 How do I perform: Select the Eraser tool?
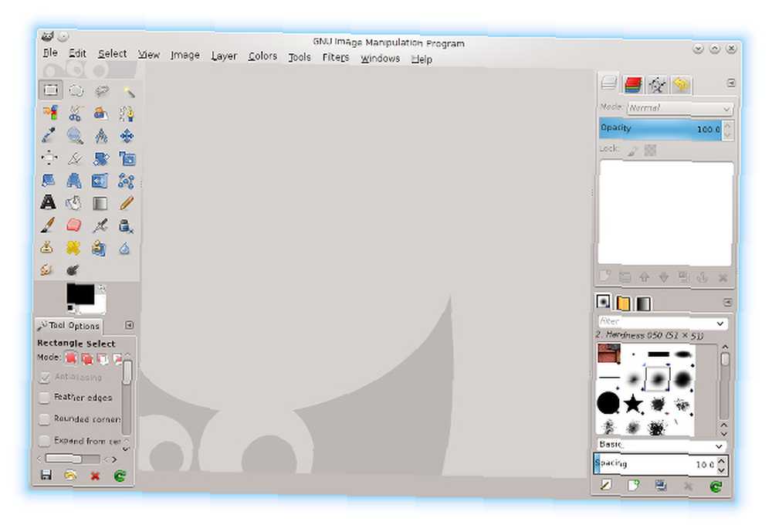coord(73,225)
